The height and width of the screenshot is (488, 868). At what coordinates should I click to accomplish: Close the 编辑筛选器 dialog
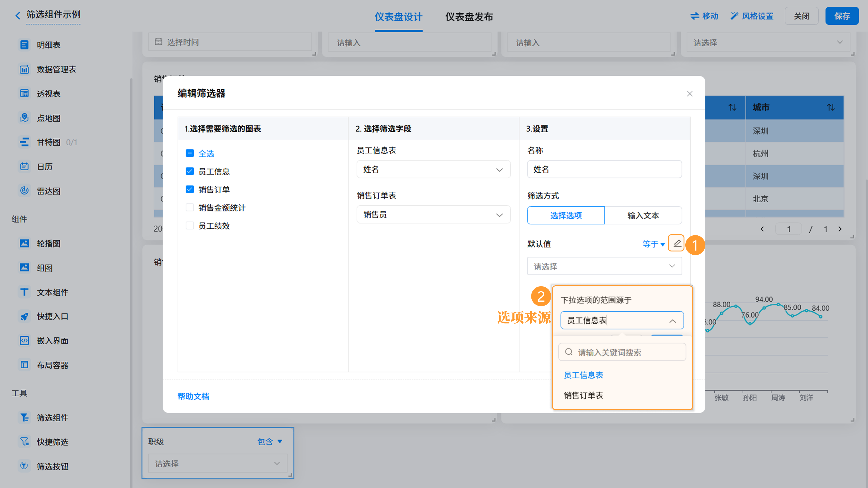click(x=690, y=93)
